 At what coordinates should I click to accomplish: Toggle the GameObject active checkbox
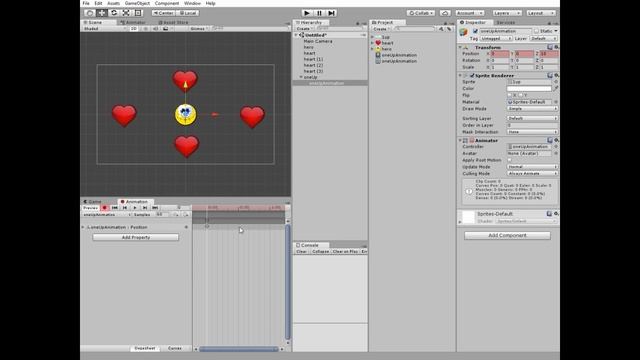point(475,31)
